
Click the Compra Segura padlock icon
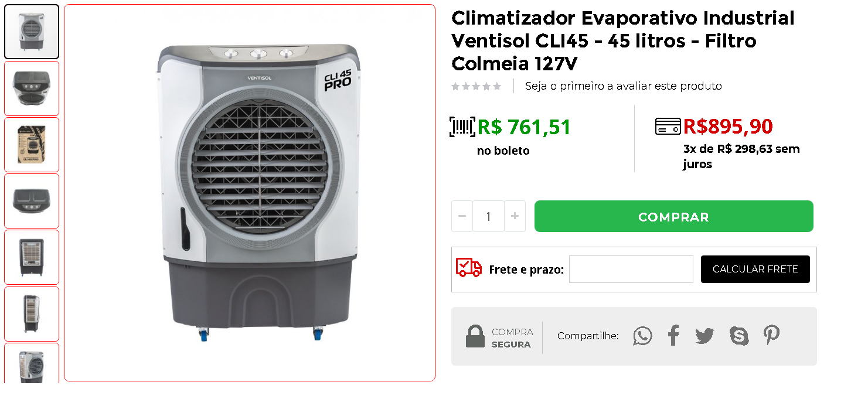[x=475, y=336]
